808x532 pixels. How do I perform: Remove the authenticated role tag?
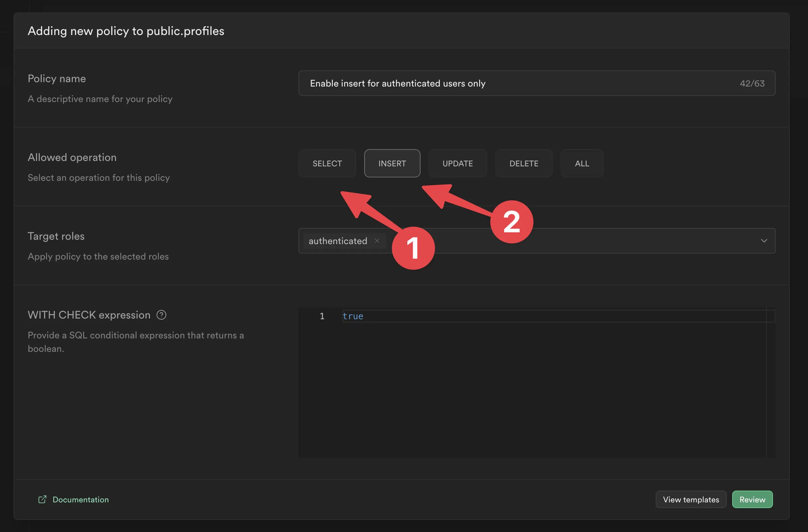[x=377, y=241]
